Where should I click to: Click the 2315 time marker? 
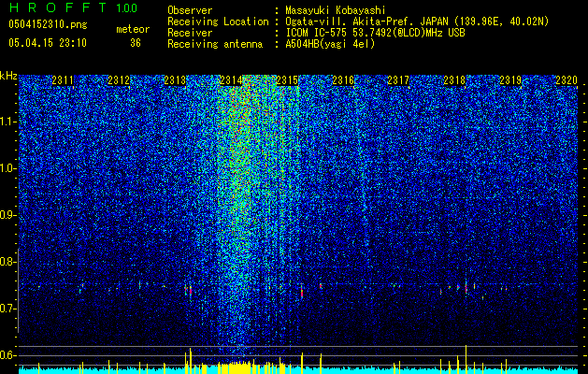pyautogui.click(x=287, y=80)
